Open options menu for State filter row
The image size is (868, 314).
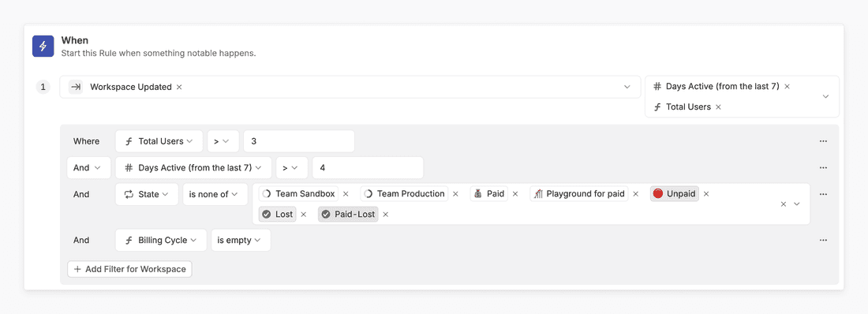click(823, 194)
